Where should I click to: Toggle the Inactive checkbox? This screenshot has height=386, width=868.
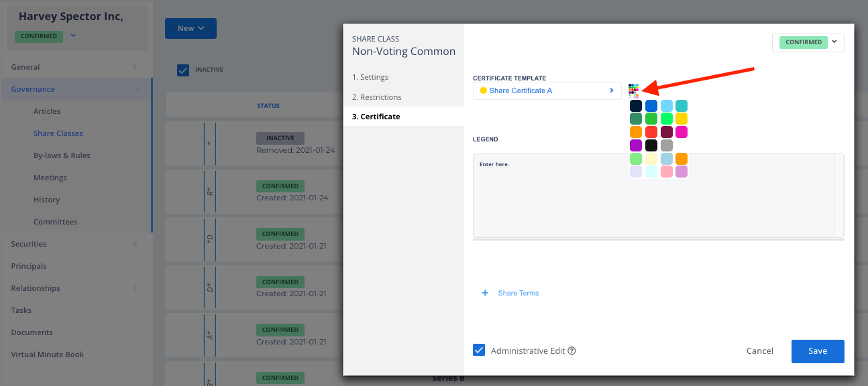point(183,70)
